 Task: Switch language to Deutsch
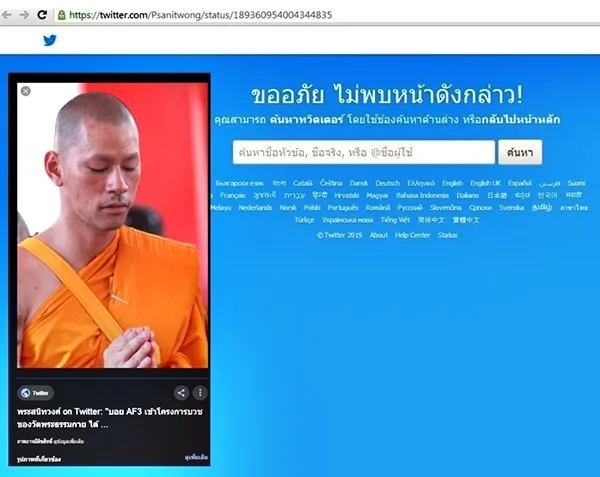coord(387,183)
